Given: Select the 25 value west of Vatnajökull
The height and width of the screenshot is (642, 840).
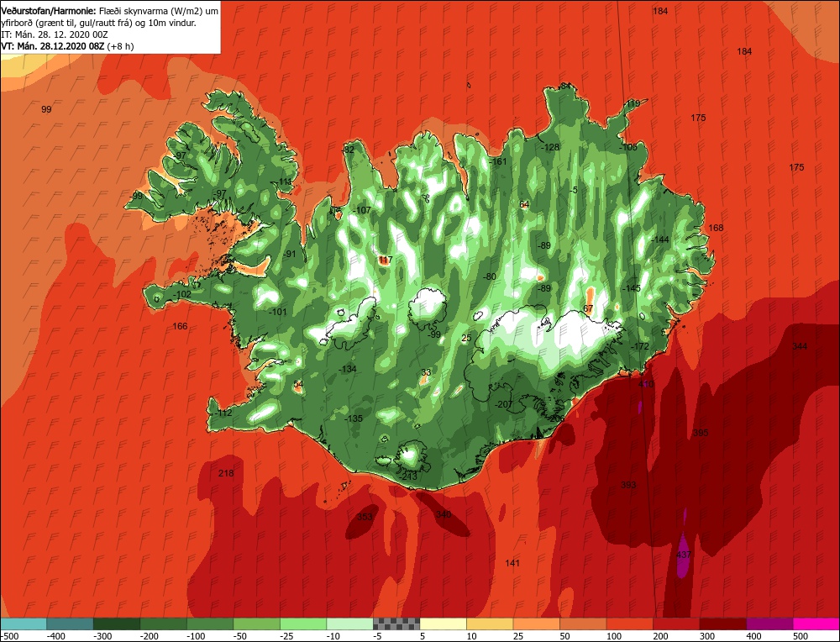Looking at the screenshot, I should 466,338.
